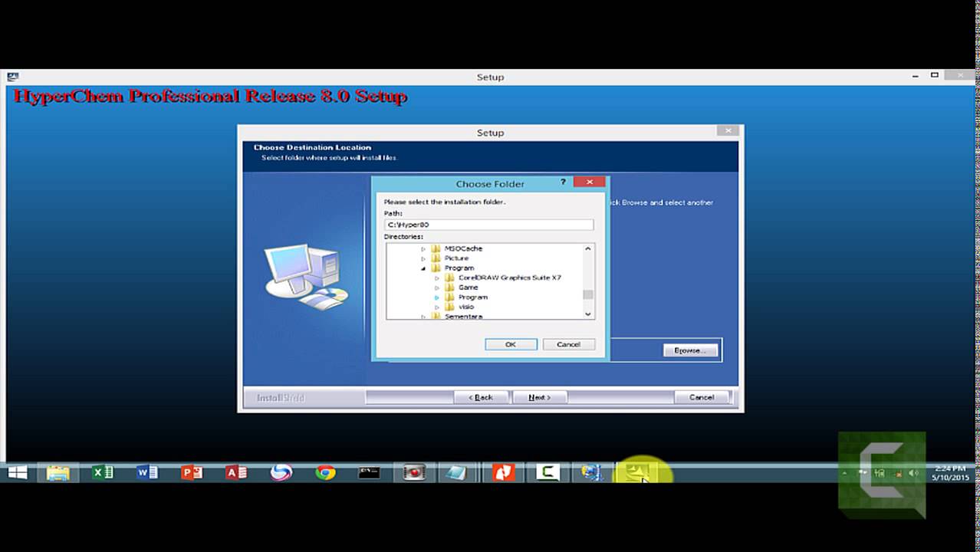
Task: Click the Browse... button in Setup
Action: tap(690, 350)
